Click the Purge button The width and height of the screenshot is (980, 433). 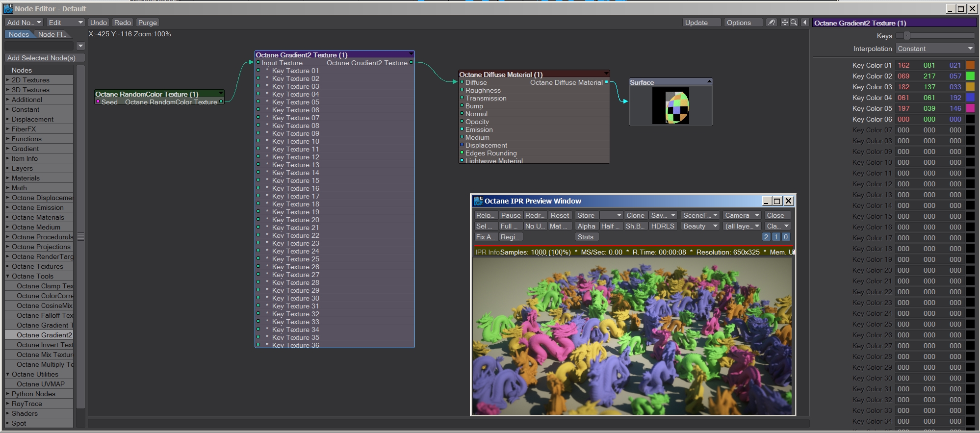(148, 23)
